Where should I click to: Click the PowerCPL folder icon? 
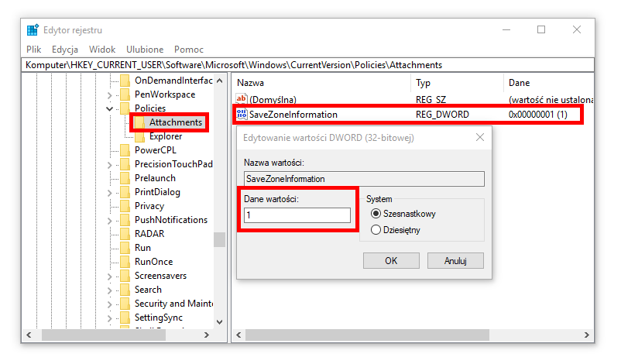pos(125,150)
